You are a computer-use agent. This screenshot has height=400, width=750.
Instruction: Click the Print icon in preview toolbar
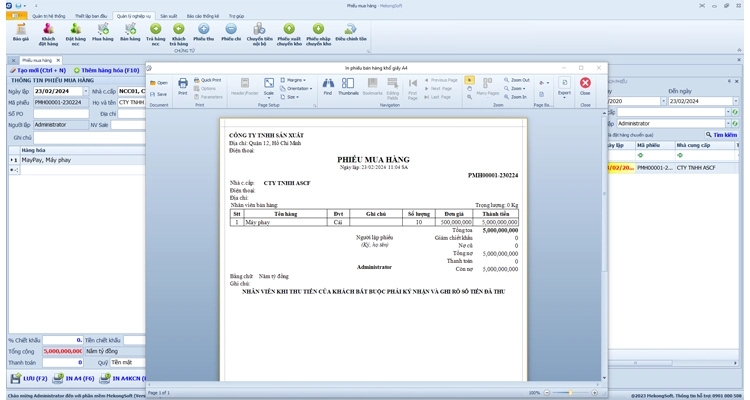coord(183,86)
